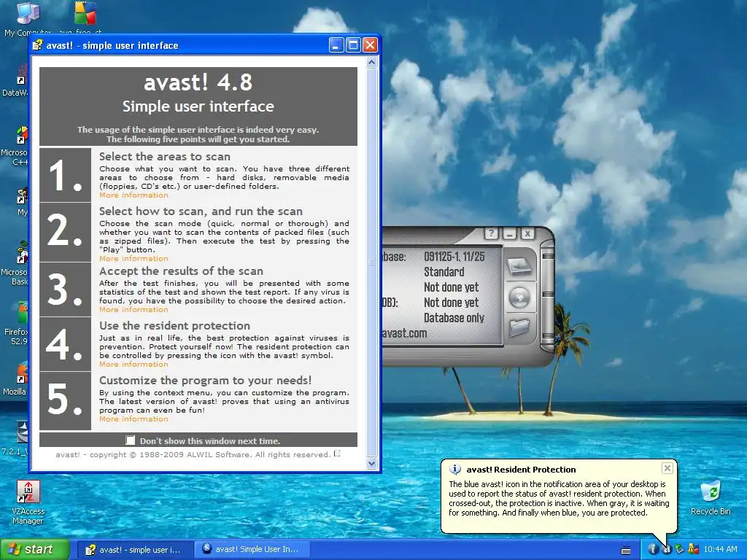The image size is (747, 560).
Task: Open the avg_free desktop icon
Action: point(85,18)
